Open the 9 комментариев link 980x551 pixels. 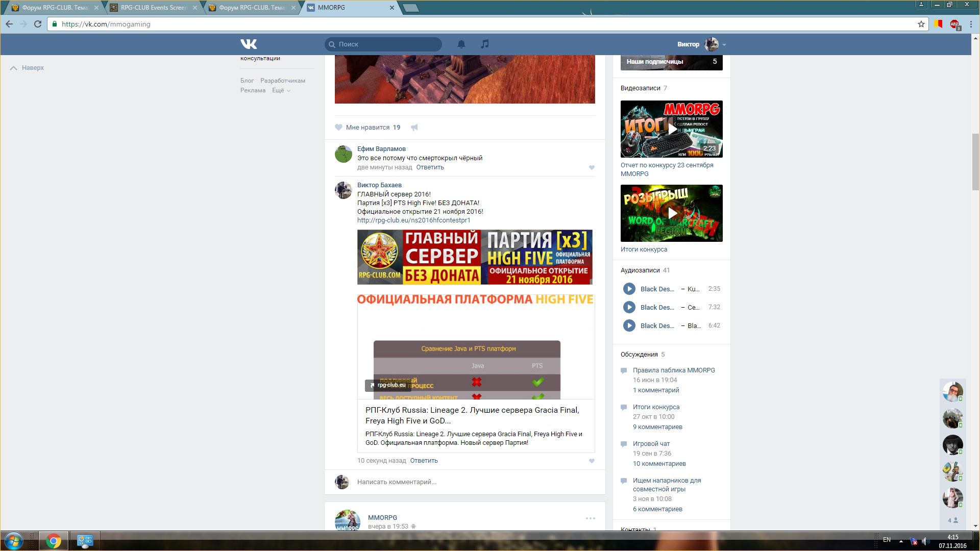(657, 427)
